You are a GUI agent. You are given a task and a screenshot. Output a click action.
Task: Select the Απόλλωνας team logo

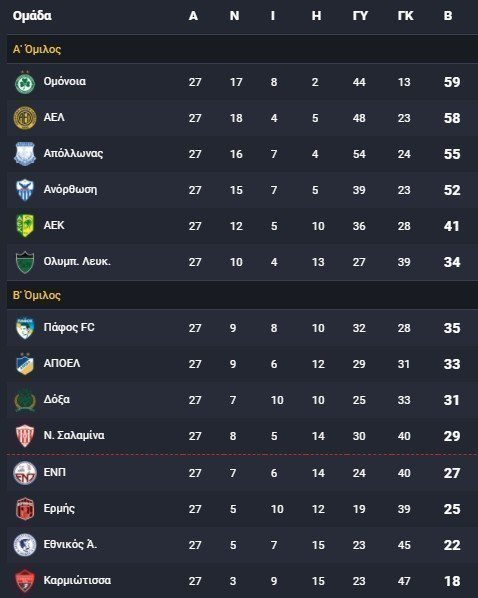[x=25, y=154]
